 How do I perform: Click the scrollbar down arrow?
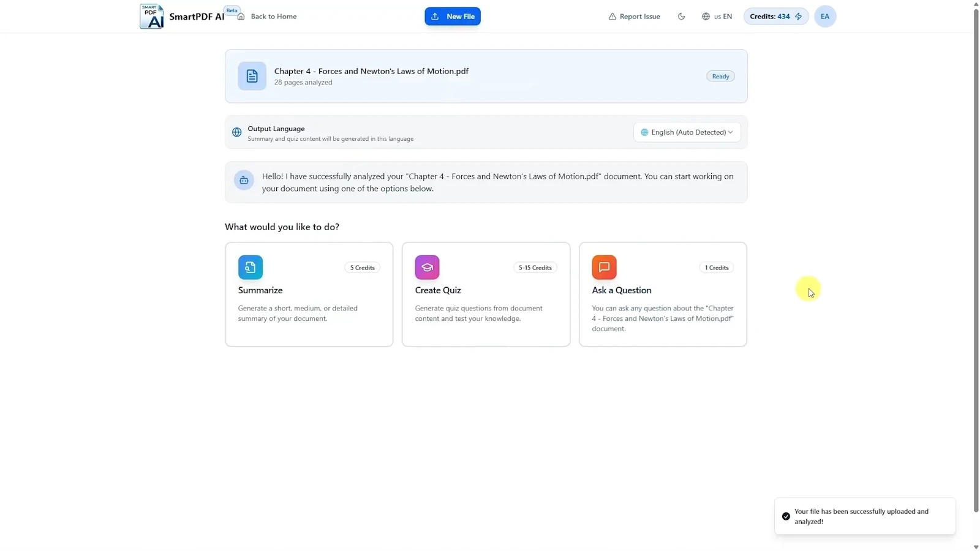coord(976,547)
